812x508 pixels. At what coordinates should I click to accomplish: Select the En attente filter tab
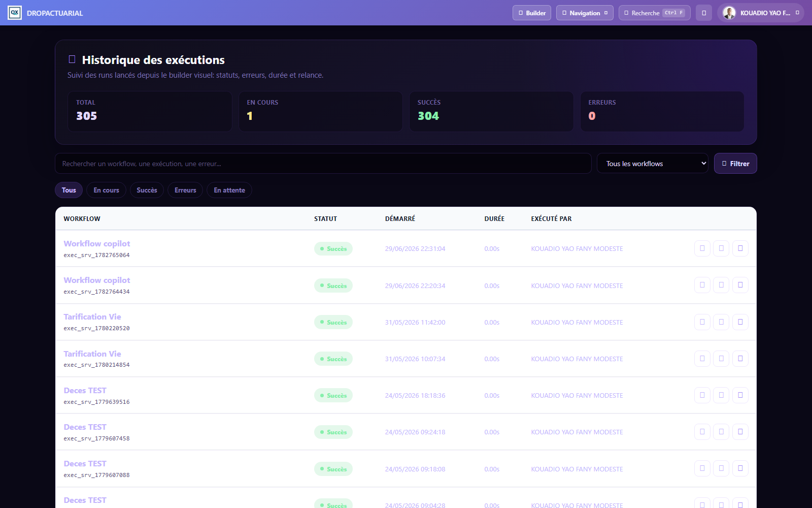click(229, 190)
